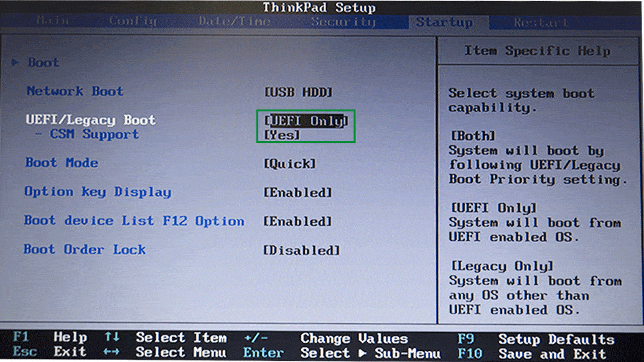Open the Restart tab
Viewport: 644px width, 362px height.
click(x=541, y=22)
